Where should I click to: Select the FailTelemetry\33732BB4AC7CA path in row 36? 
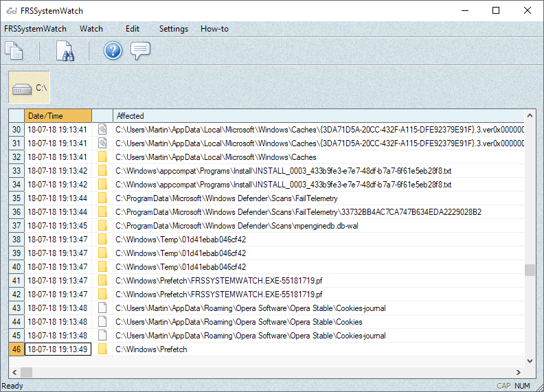pyautogui.click(x=298, y=212)
